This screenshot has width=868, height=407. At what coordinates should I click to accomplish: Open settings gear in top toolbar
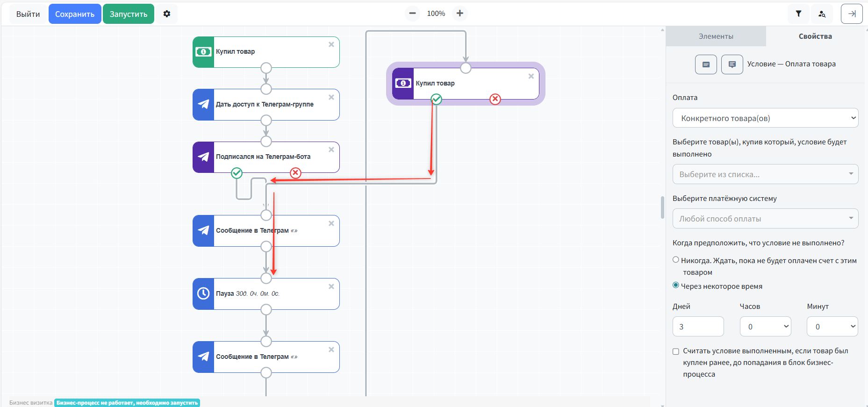[167, 14]
